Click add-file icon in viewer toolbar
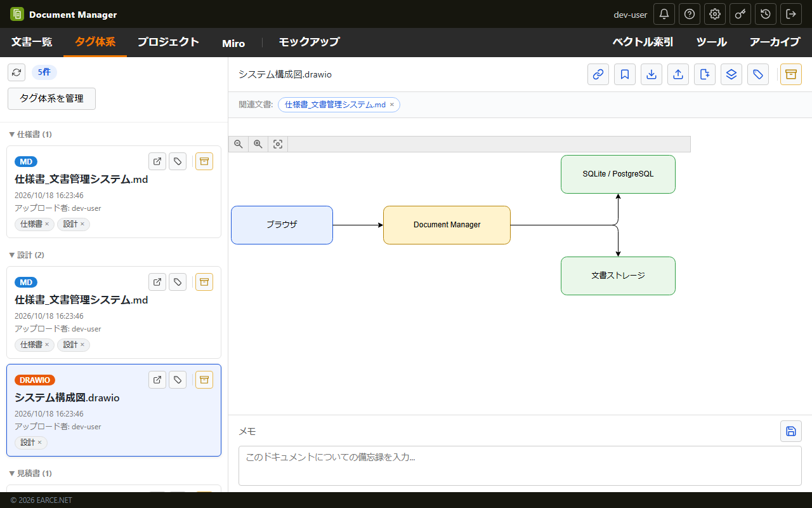Image resolution: width=812 pixels, height=508 pixels. pyautogui.click(x=705, y=74)
